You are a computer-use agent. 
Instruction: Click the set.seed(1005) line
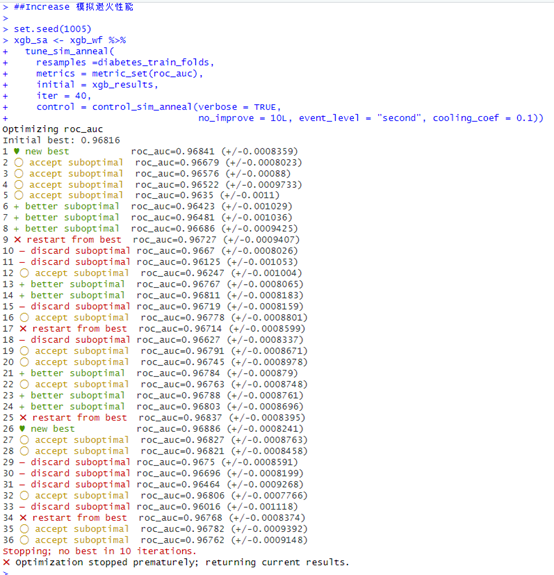tap(52, 29)
